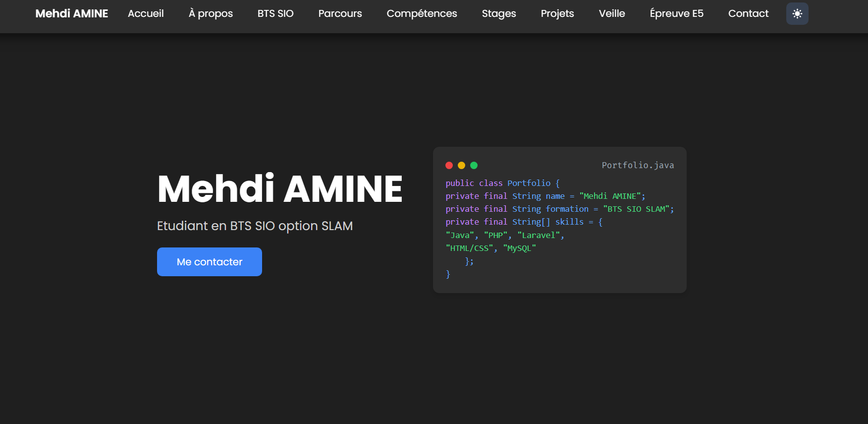The width and height of the screenshot is (868, 424).
Task: Click the green dot in code window
Action: coord(474,166)
